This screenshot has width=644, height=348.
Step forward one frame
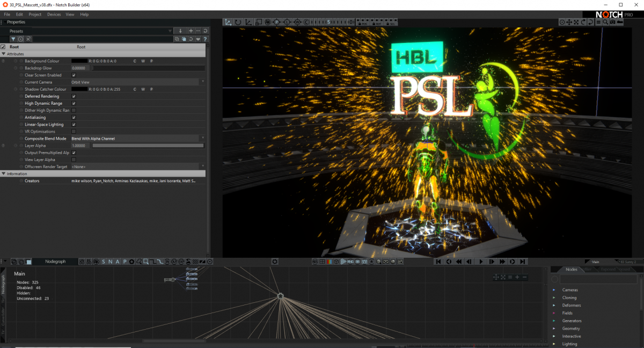coord(491,262)
